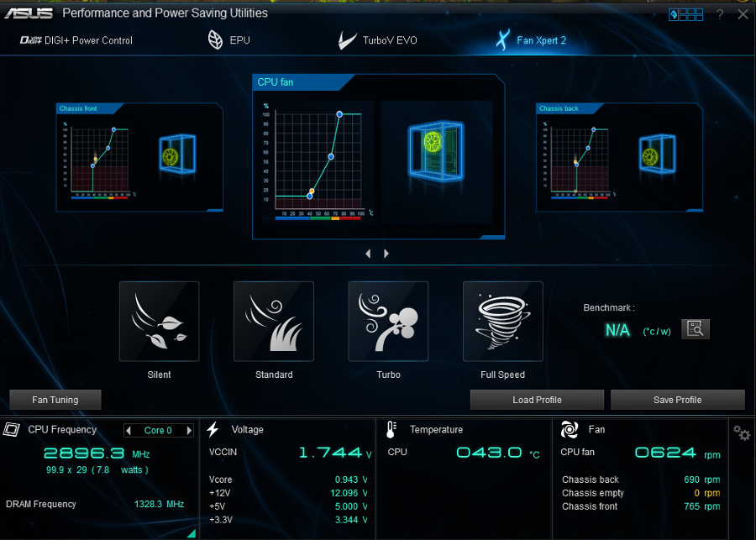Show next fan with right carousel arrow
756x540 pixels.
386,254
